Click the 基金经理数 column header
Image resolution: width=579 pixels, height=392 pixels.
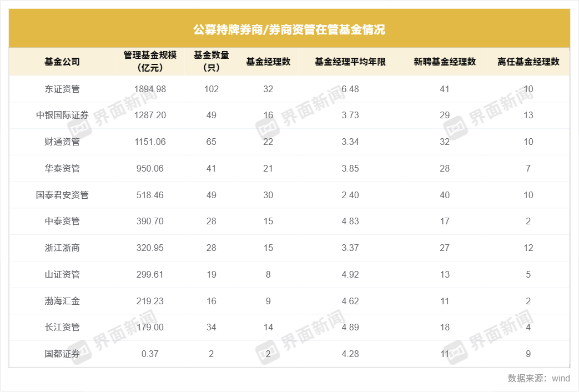pyautogui.click(x=268, y=62)
